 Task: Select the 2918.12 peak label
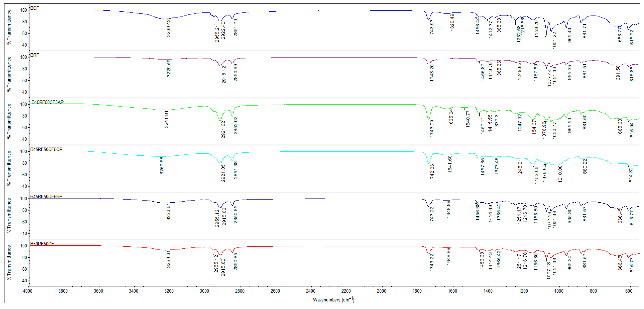(x=224, y=74)
